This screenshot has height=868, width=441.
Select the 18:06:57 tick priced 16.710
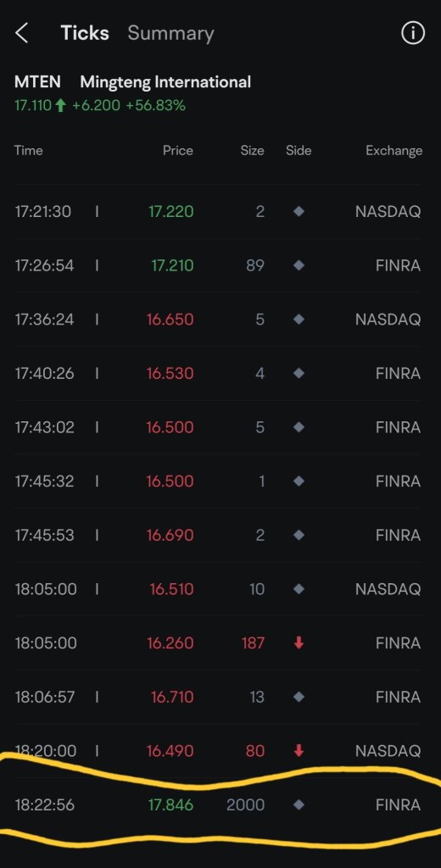[218, 697]
